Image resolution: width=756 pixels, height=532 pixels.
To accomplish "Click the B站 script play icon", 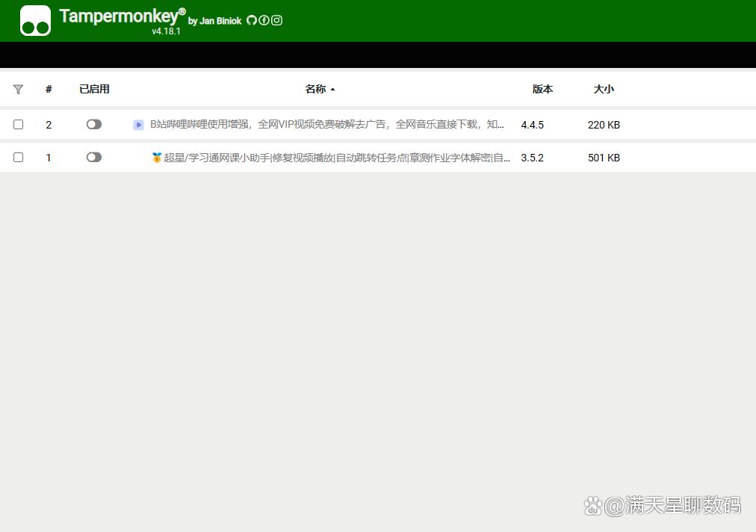I will click(x=138, y=125).
